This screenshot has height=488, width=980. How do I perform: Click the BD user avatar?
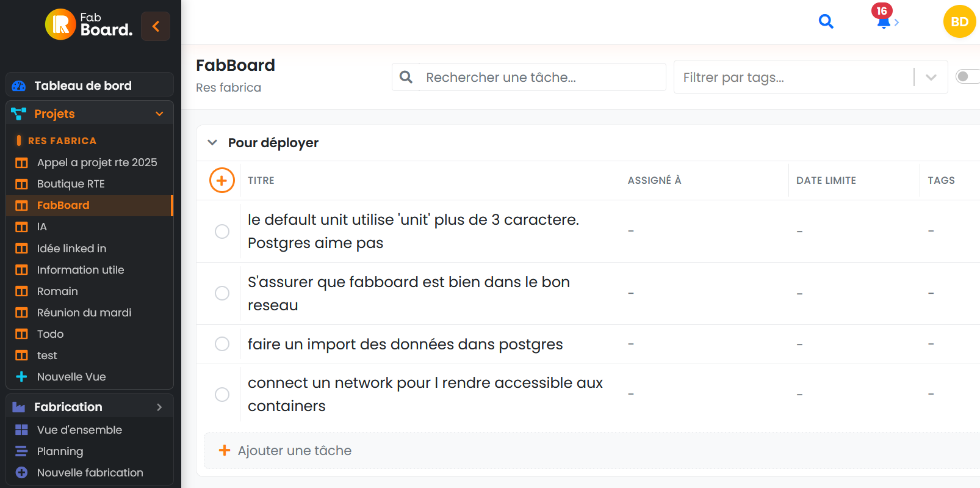(x=959, y=21)
